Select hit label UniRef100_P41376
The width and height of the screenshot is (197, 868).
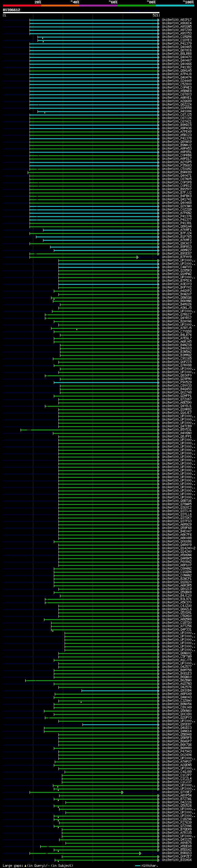(177, 216)
